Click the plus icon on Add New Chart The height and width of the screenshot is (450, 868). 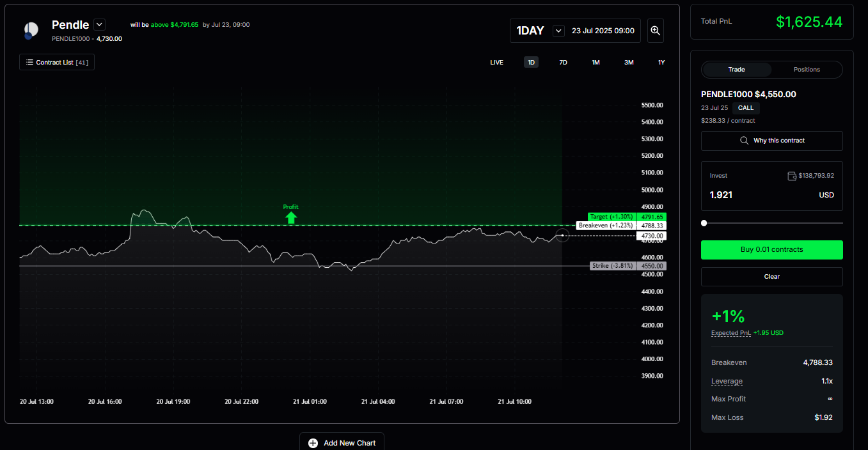coord(312,444)
